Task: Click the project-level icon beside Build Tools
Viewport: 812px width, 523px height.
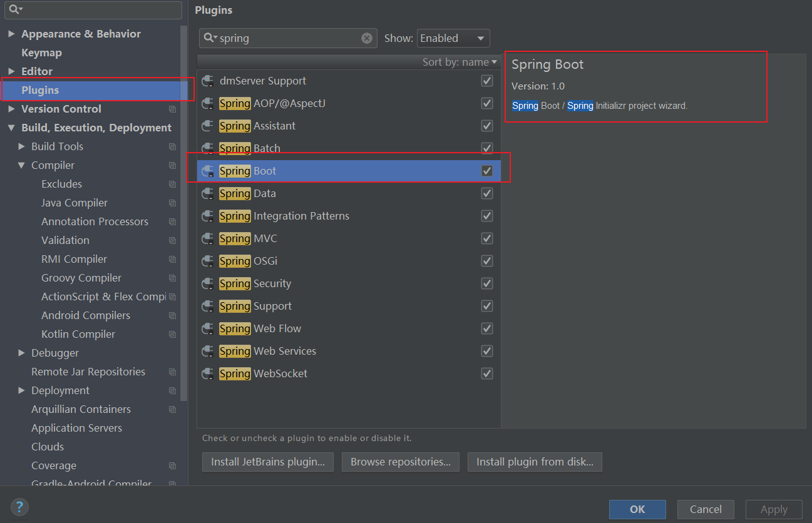Action: click(172, 146)
